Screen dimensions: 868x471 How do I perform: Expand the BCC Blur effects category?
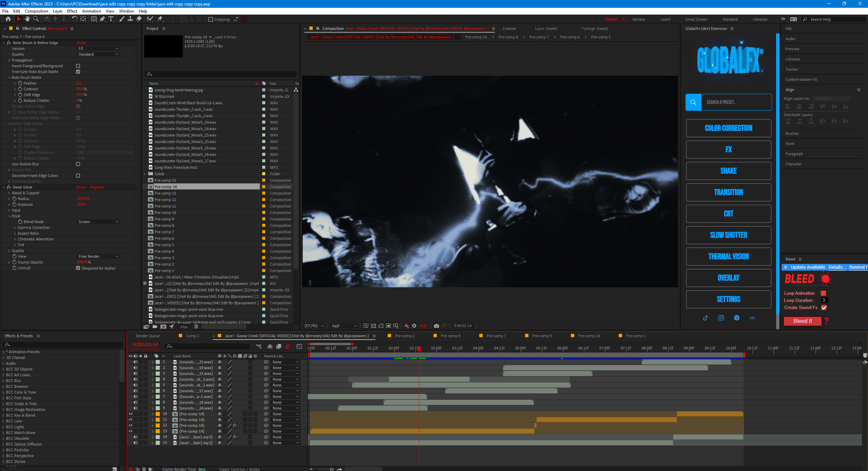coord(4,381)
